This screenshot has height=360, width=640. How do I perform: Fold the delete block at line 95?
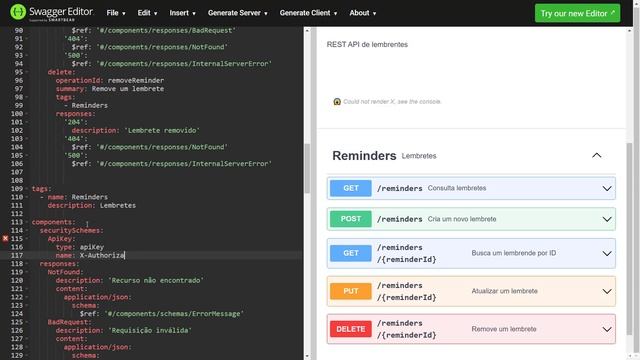click(27, 72)
